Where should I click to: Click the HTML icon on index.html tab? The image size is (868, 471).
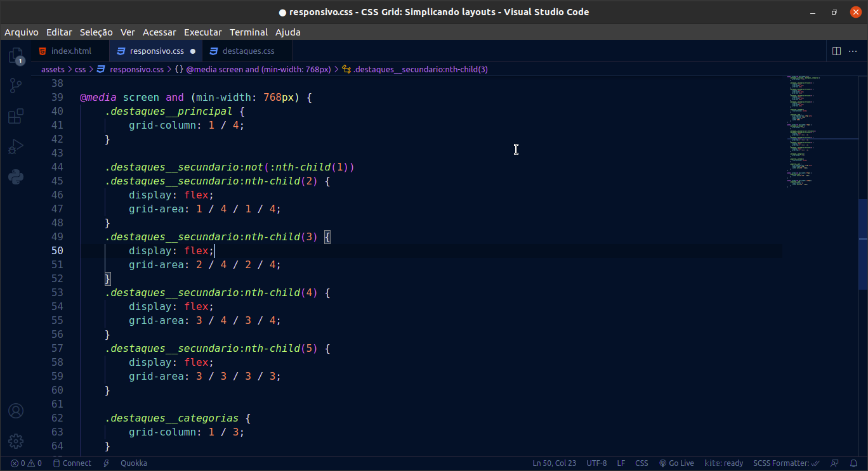tap(43, 51)
